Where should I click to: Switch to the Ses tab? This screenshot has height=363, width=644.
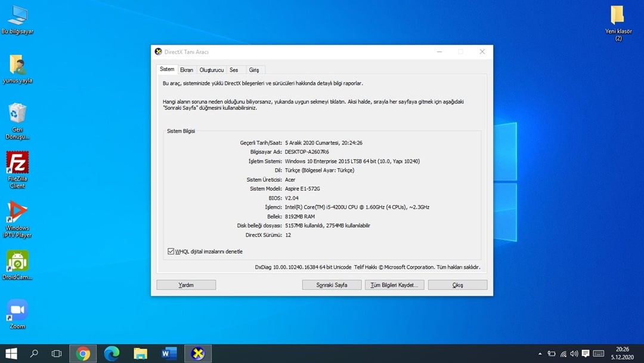click(x=234, y=70)
